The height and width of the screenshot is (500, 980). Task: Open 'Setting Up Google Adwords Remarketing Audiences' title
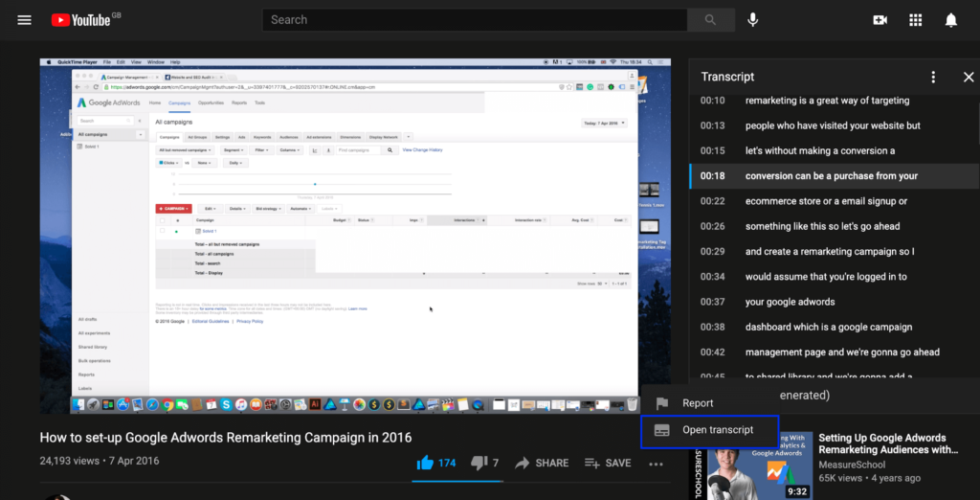(889, 443)
